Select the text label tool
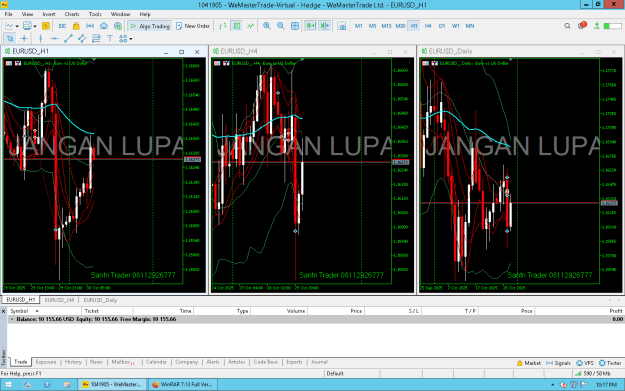 click(x=110, y=38)
